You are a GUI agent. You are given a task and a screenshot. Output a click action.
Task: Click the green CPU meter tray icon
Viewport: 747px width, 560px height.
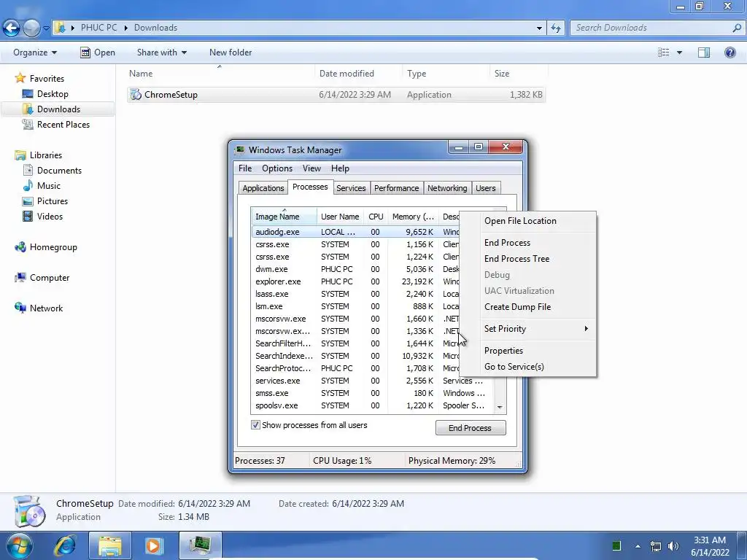tap(616, 545)
